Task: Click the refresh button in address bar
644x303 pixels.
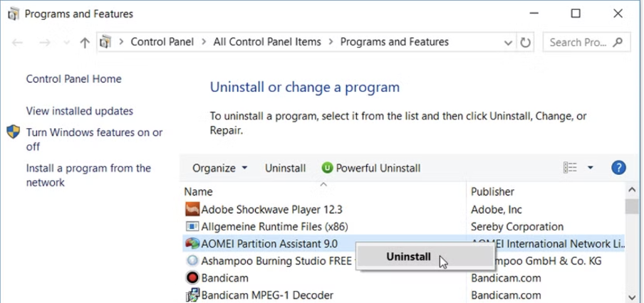Action: point(526,43)
